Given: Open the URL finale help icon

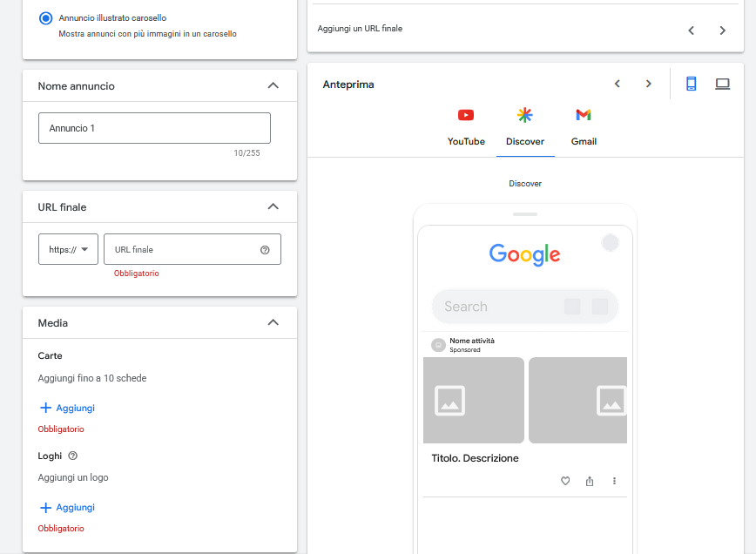Looking at the screenshot, I should (x=265, y=250).
